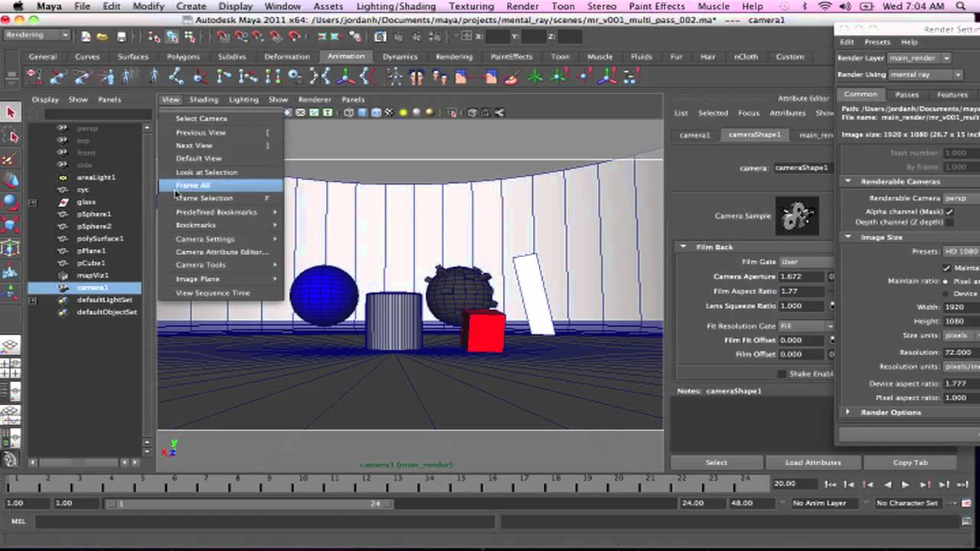980x551 pixels.
Task: Select the Pixel aspect radio button
Action: (946, 281)
